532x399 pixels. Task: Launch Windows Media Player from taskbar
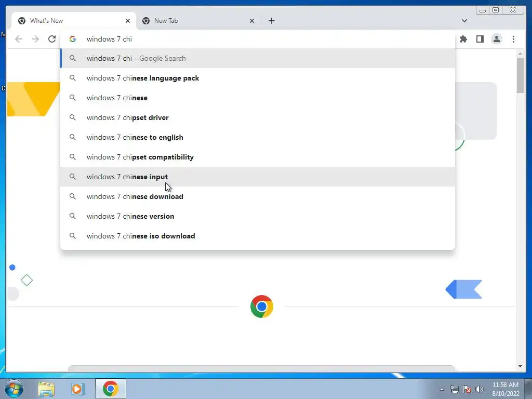(77, 389)
